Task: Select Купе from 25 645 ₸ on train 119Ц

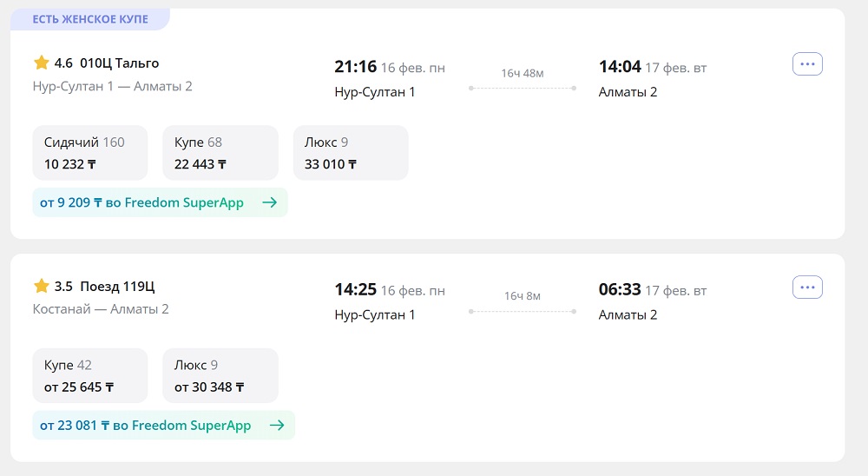Action: pyautogui.click(x=89, y=376)
